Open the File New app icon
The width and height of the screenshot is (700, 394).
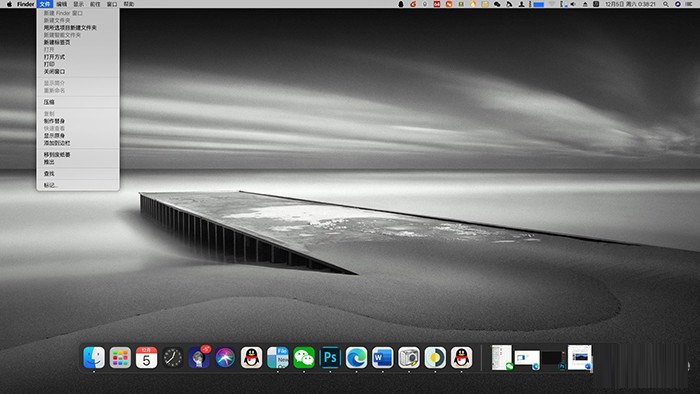coord(278,357)
